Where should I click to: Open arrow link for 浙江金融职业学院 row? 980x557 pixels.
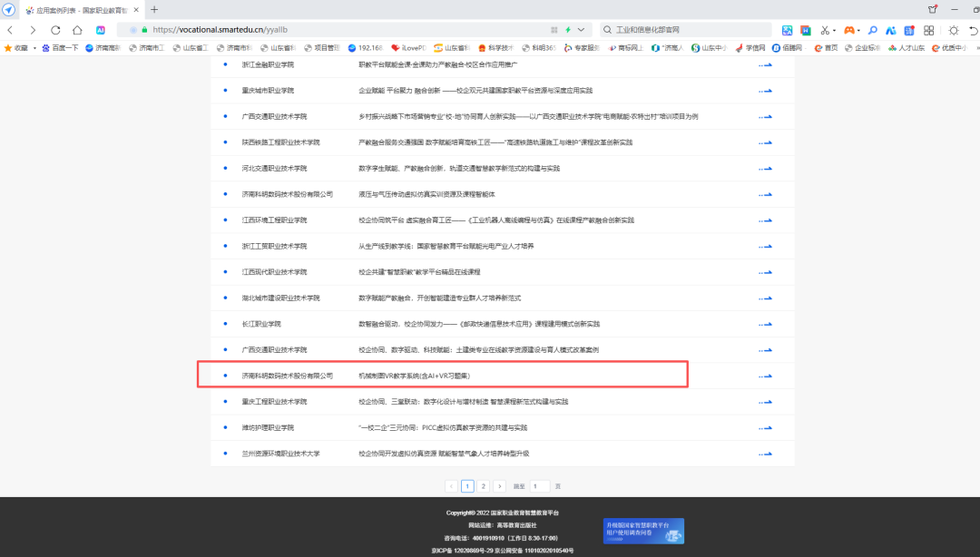tap(766, 65)
